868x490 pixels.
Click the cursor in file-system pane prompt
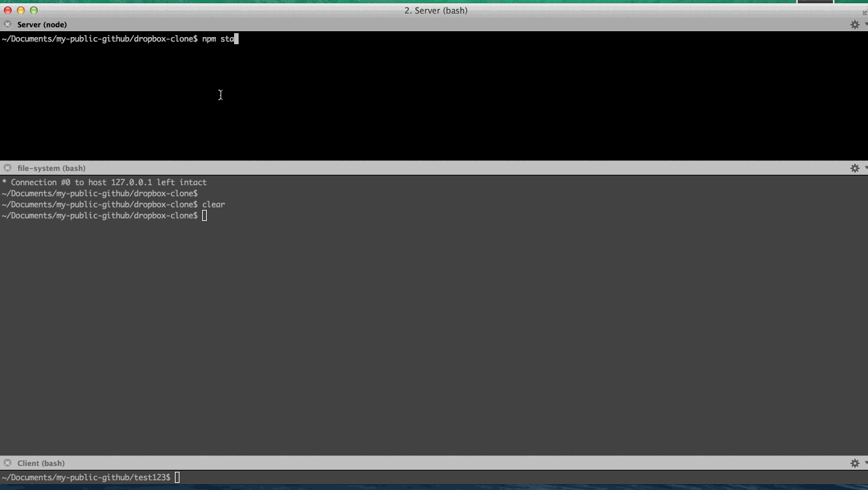point(204,216)
